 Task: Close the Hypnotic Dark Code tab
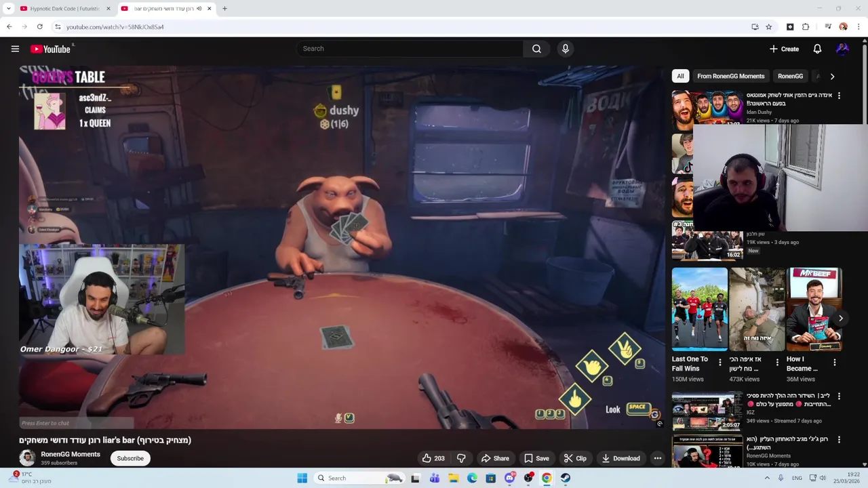click(108, 9)
